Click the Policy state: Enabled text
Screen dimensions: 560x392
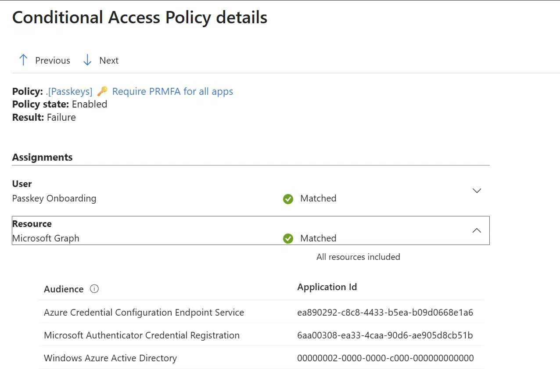[x=60, y=104]
